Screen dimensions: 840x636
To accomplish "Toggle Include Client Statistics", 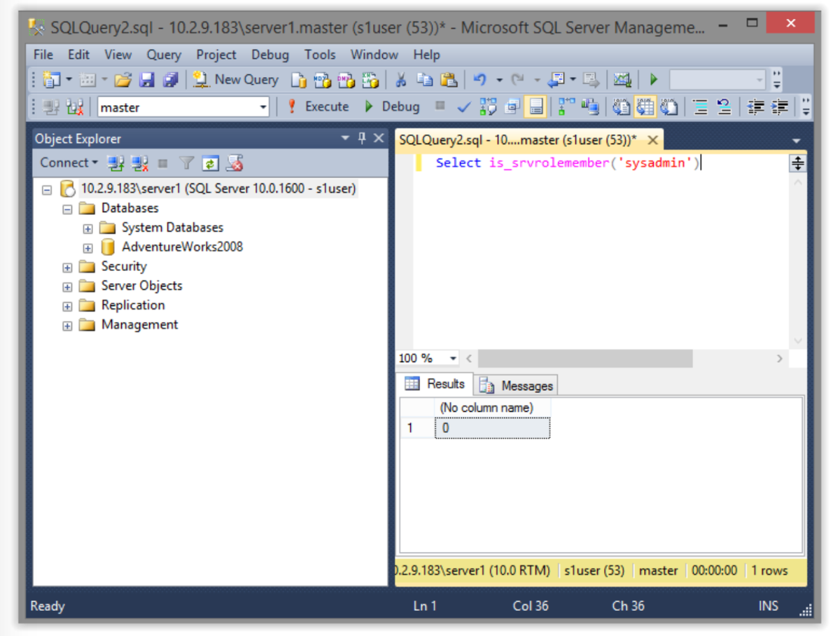I will pyautogui.click(x=590, y=106).
